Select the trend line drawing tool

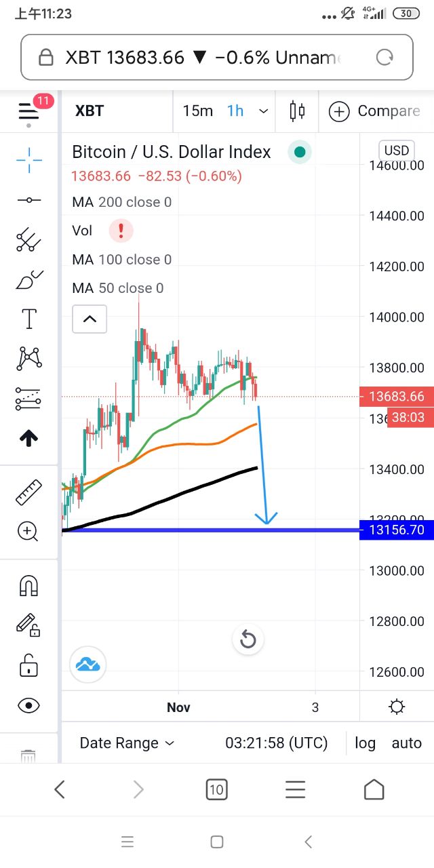(x=29, y=200)
